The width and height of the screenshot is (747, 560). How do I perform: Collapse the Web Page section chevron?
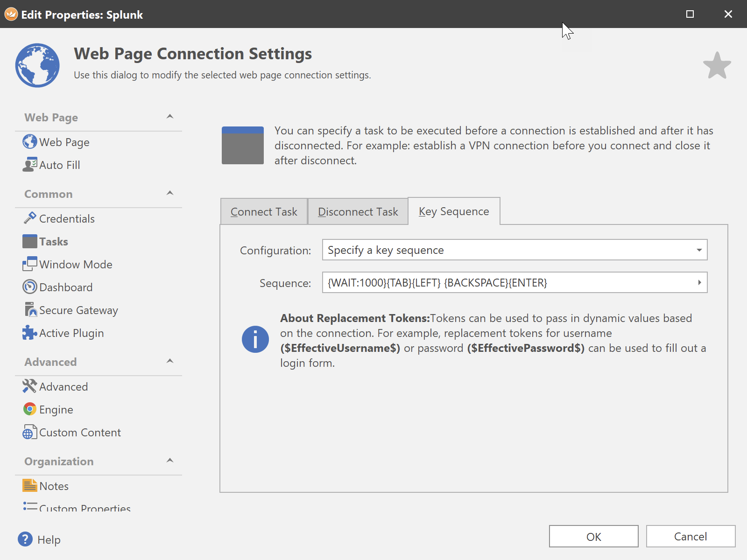170,117
